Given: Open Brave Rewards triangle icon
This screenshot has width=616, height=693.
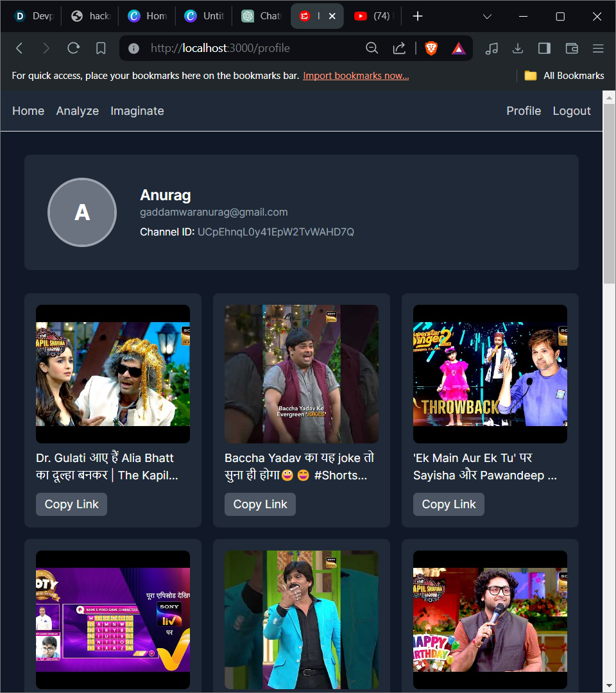Looking at the screenshot, I should tap(459, 48).
